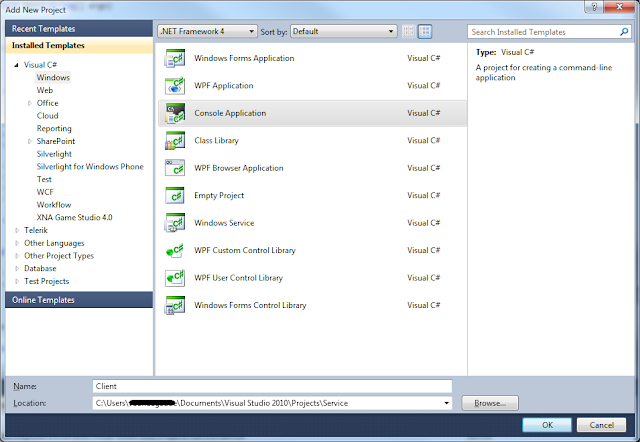
Task: Select XNA Game Studio 4.0 category
Action: (74, 218)
